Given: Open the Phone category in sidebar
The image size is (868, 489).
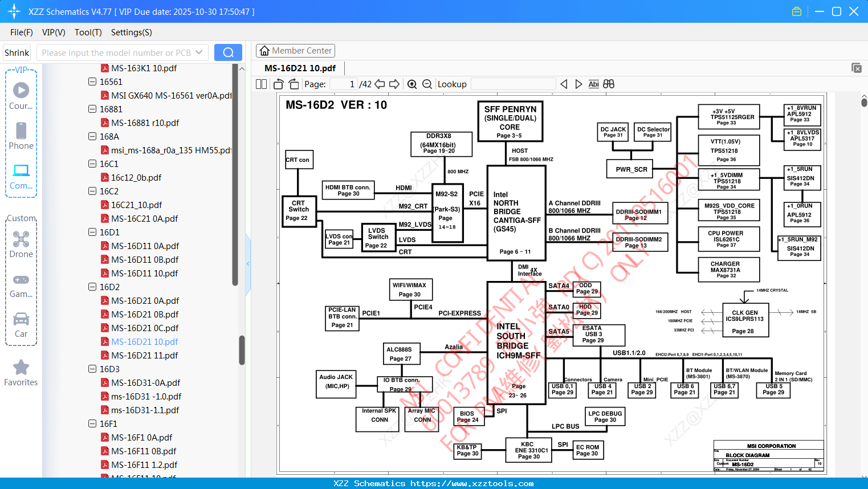Looking at the screenshot, I should tap(21, 136).
